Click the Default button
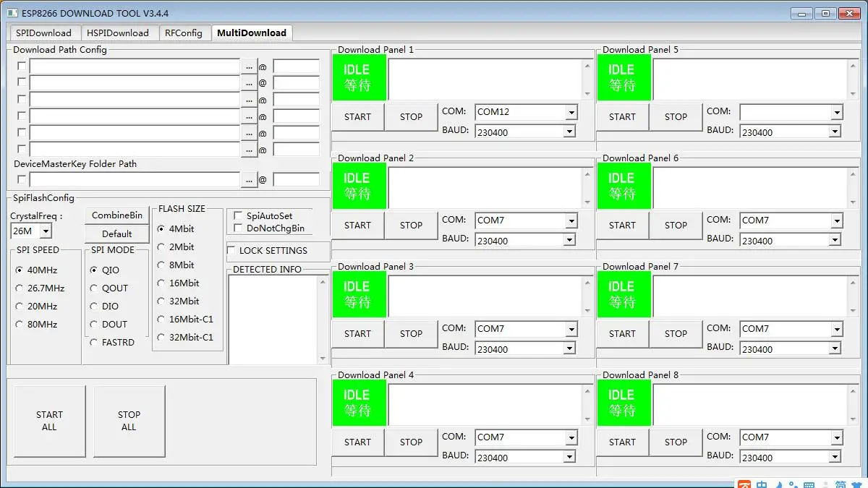Viewport: 868px width, 488px height. click(x=117, y=234)
